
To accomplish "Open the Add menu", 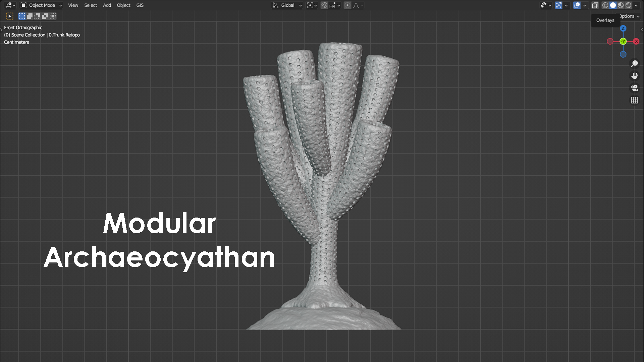I will coord(107,5).
